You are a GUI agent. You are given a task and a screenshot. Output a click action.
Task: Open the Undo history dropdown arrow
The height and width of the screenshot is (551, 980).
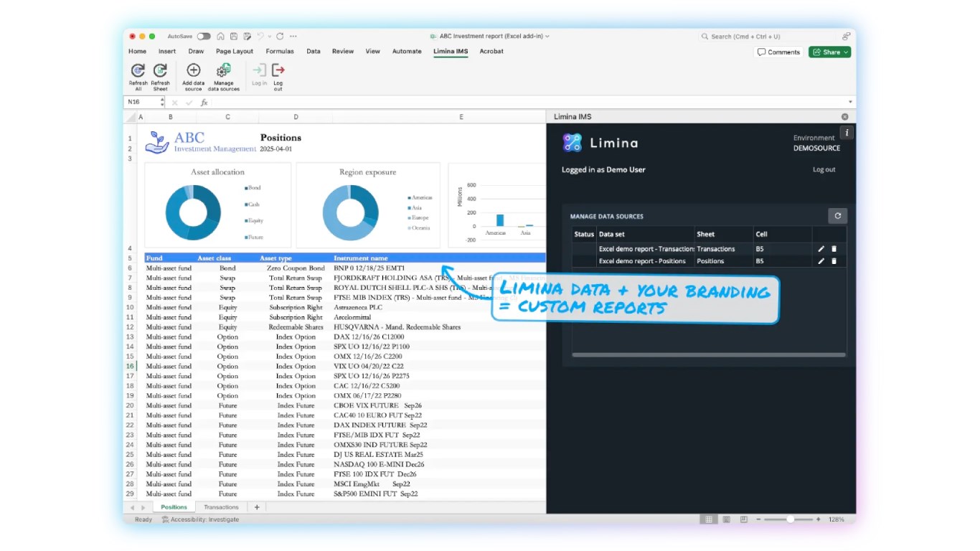pos(270,37)
